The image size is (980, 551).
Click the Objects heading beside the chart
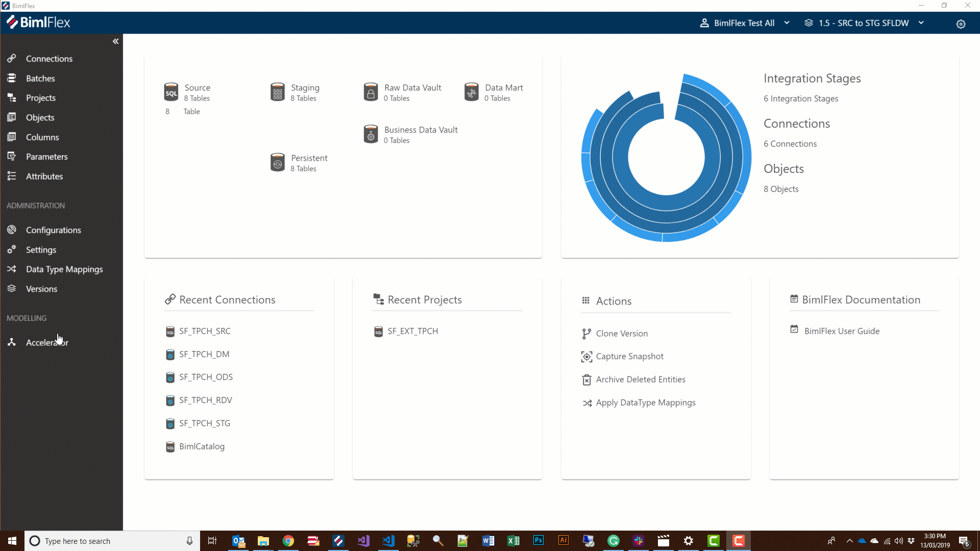pos(783,169)
